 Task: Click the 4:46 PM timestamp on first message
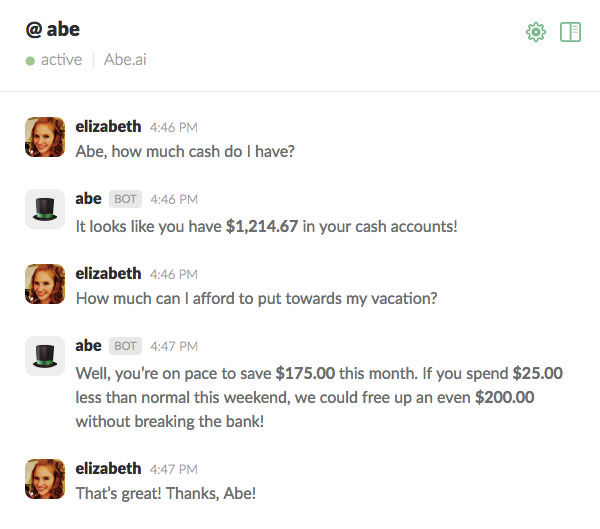(174, 127)
